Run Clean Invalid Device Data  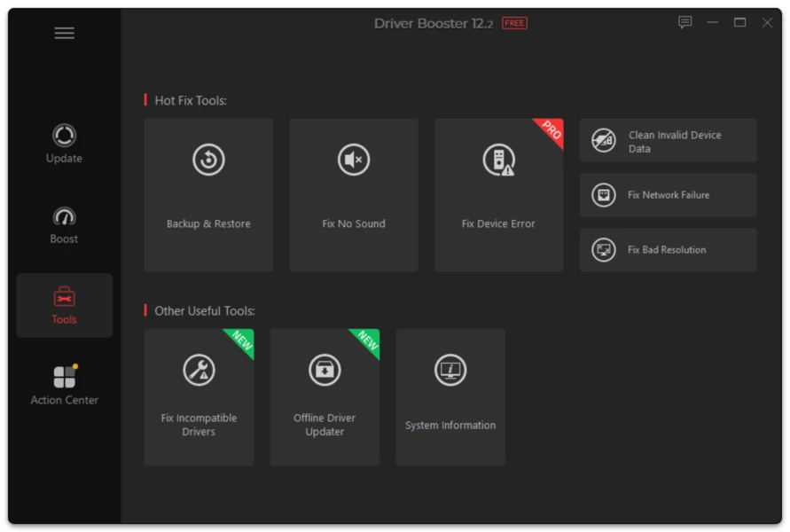tap(668, 141)
